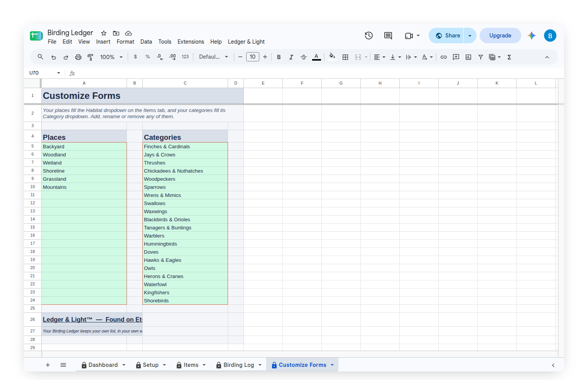The height and width of the screenshot is (380, 588).
Task: Open the account avatar B
Action: (x=550, y=36)
